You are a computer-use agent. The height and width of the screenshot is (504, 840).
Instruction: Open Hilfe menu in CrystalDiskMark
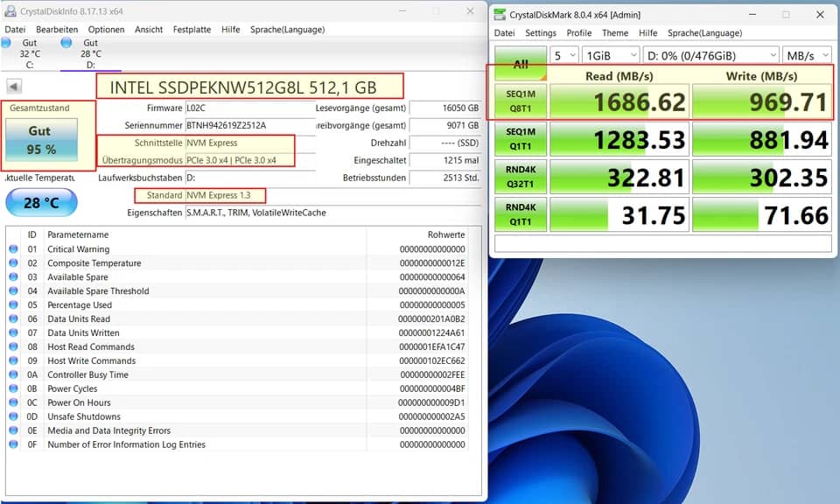pyautogui.click(x=647, y=32)
